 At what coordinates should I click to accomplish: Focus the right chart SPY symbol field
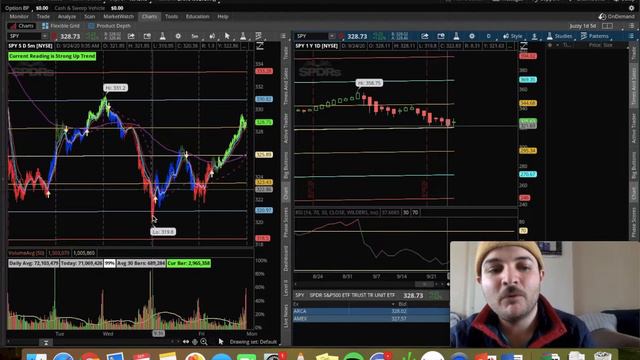311,36
